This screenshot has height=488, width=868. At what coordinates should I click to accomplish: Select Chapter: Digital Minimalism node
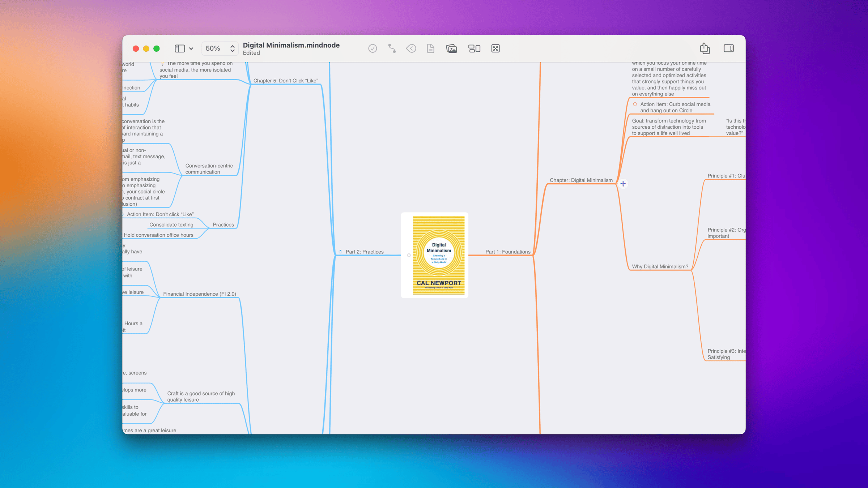coord(581,180)
